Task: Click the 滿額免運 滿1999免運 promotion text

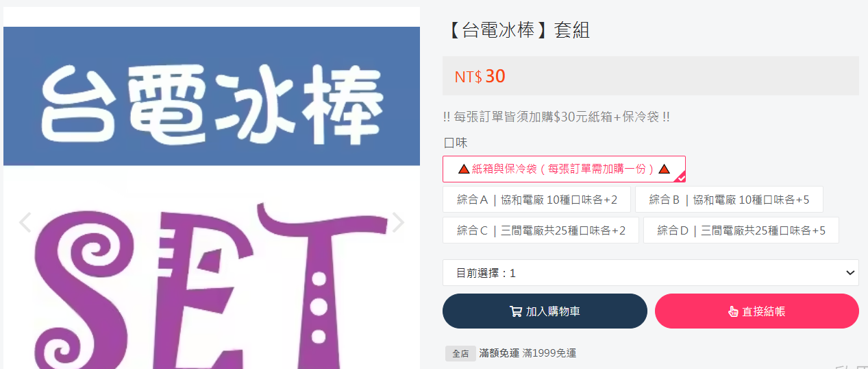Action: (x=528, y=353)
